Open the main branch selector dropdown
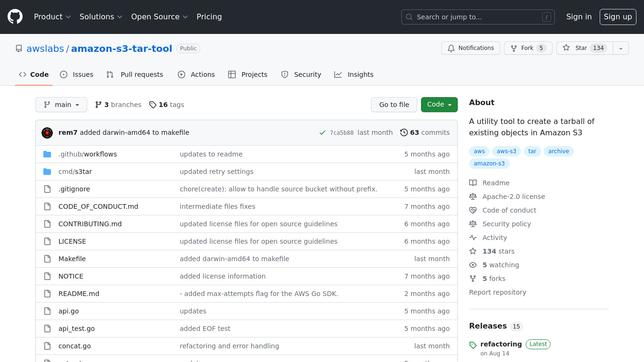 [x=61, y=105]
